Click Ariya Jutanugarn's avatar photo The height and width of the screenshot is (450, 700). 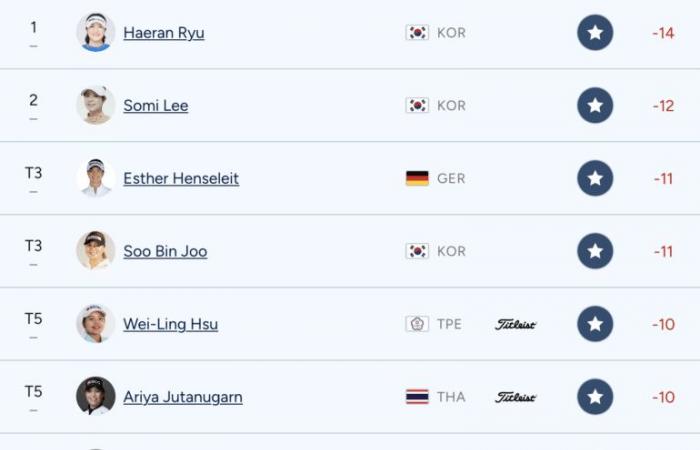(x=96, y=396)
